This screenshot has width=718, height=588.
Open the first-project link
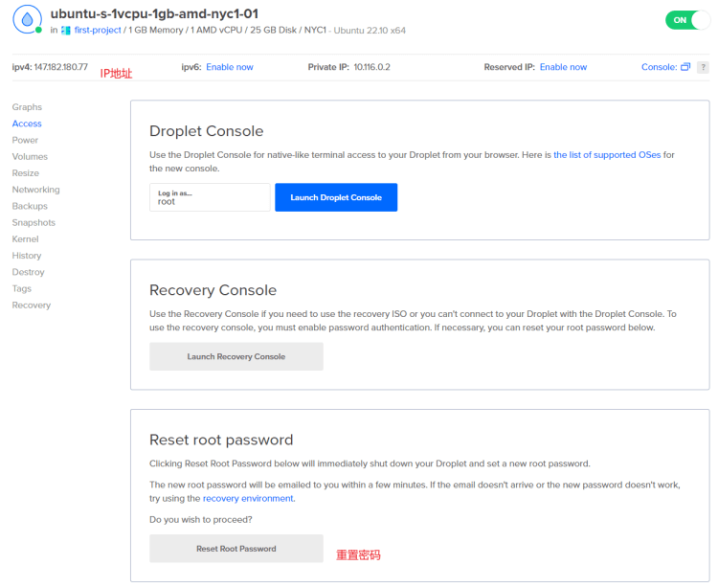[98, 31]
